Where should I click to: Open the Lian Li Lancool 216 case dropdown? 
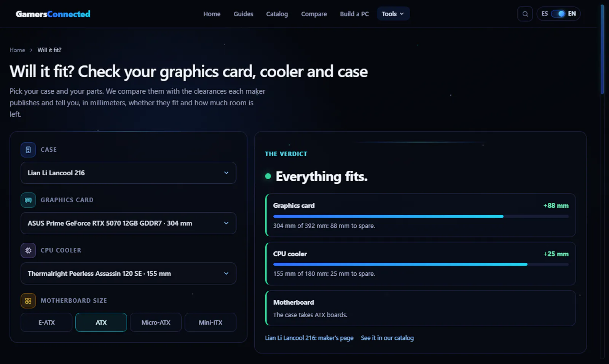click(128, 173)
